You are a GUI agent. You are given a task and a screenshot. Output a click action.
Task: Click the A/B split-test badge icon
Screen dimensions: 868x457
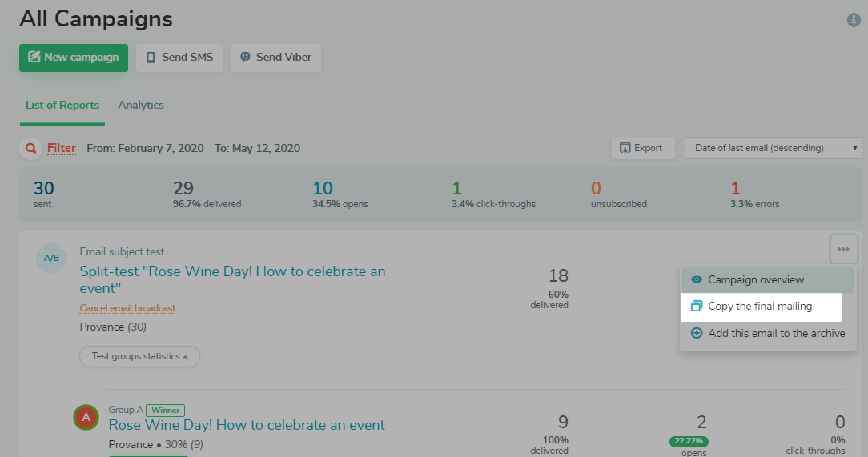click(51, 258)
